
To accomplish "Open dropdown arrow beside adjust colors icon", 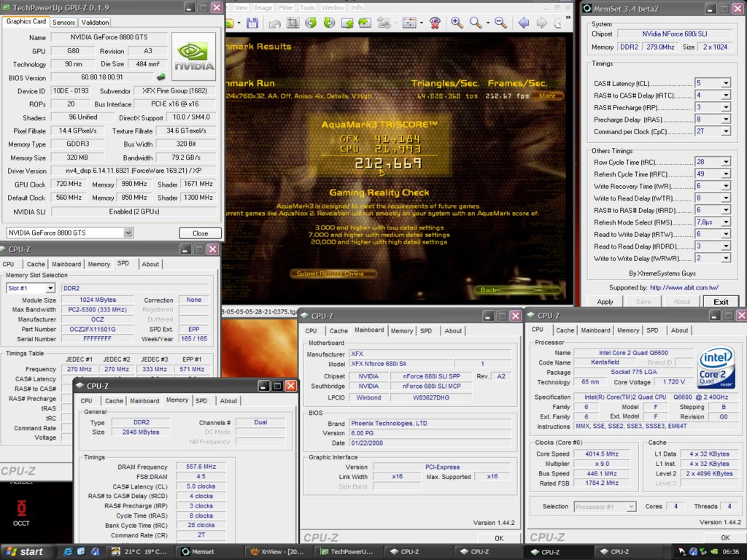I will click(x=422, y=23).
